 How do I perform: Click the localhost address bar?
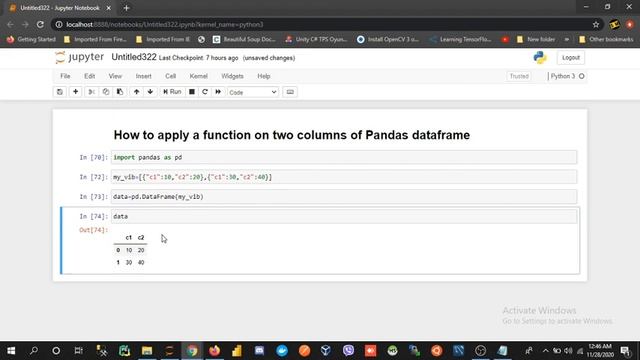click(327, 24)
